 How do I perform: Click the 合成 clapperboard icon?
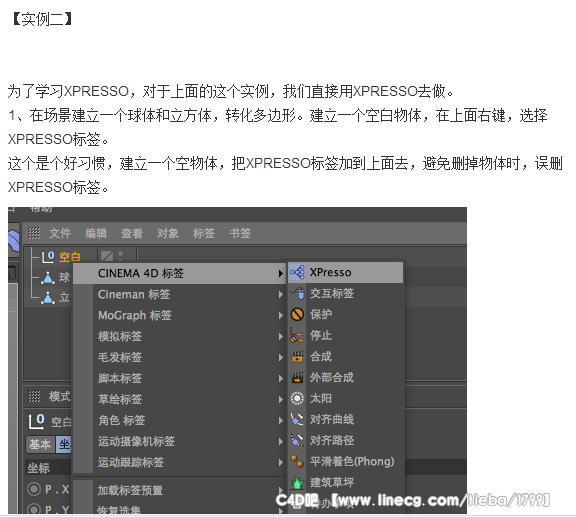(x=297, y=356)
